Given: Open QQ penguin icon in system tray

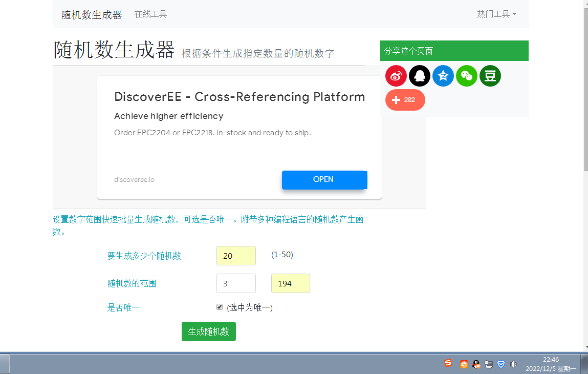Looking at the screenshot, I should tap(476, 364).
